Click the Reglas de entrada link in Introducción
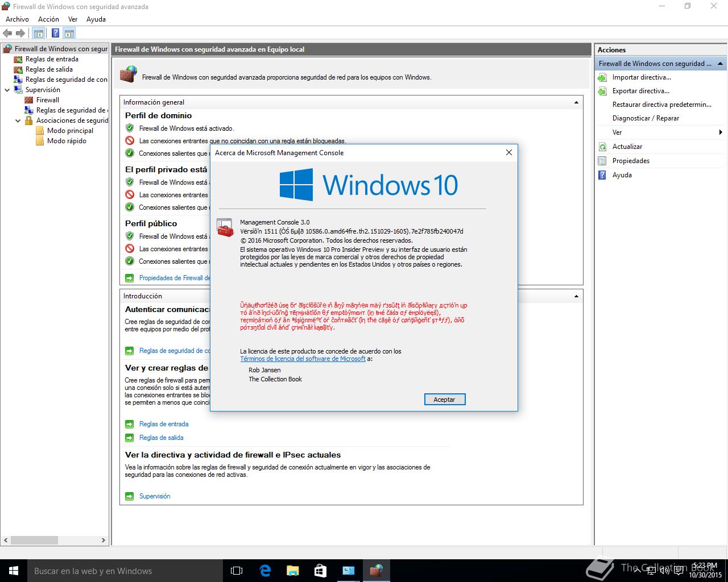This screenshot has height=582, width=728. [164, 424]
